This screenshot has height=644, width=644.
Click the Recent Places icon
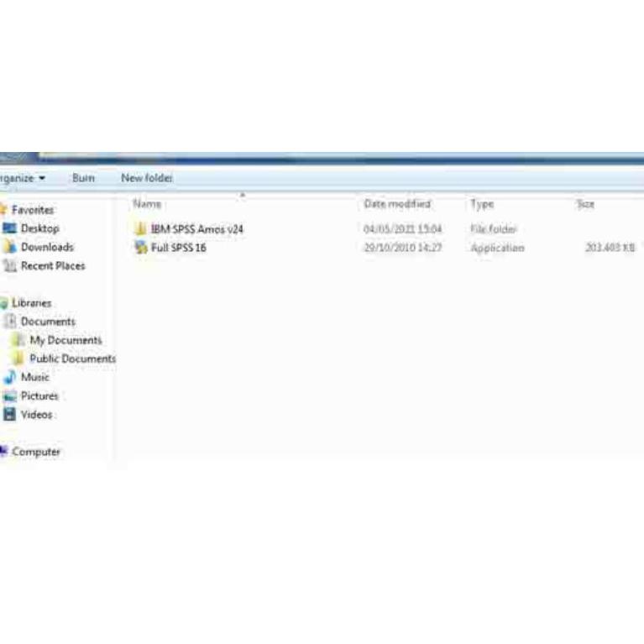9,265
